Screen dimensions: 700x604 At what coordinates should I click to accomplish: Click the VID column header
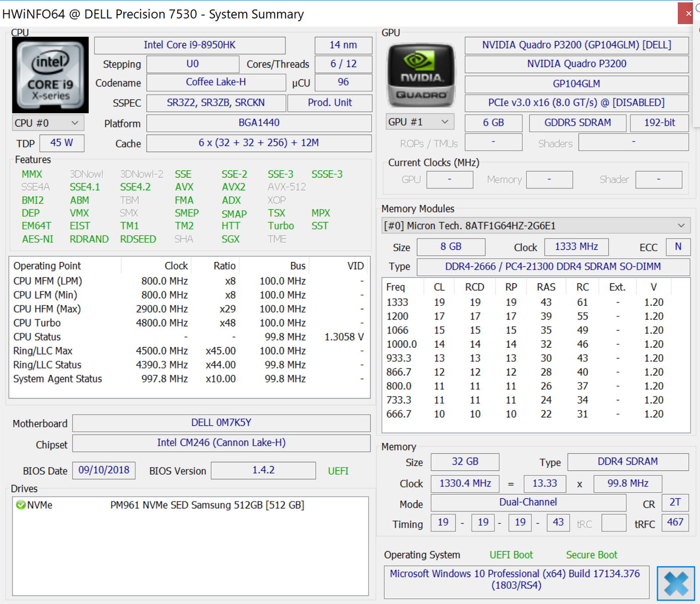(356, 266)
